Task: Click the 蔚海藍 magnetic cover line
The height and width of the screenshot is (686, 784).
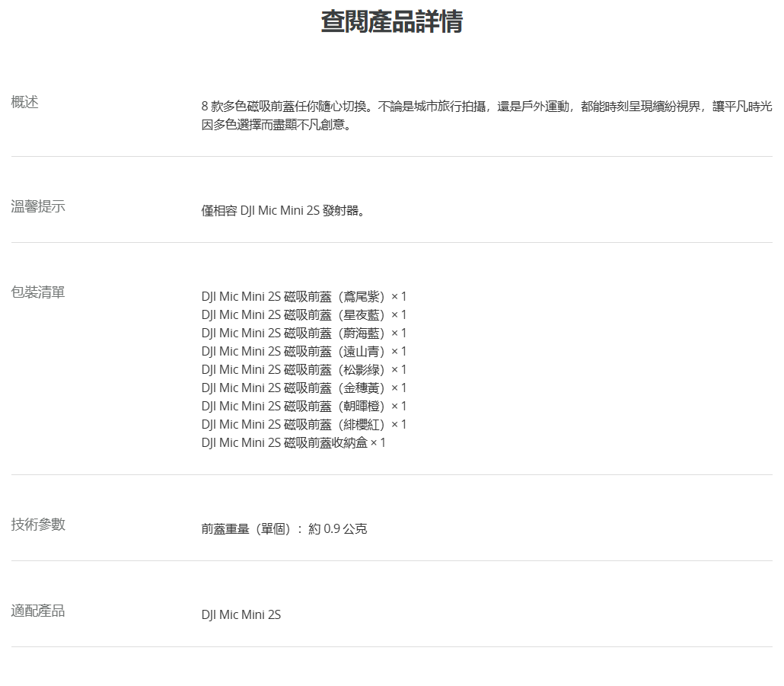Action: tap(304, 333)
